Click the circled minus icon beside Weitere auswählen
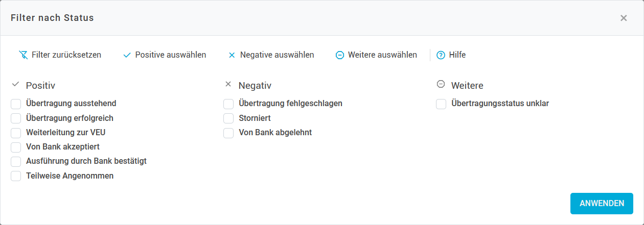This screenshot has height=225, width=644. [340, 55]
